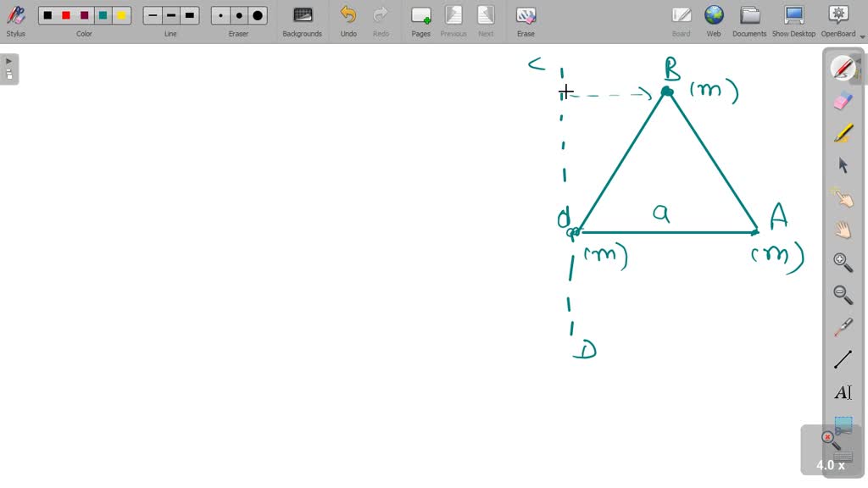Select the Zoom In magnifier tool
The image size is (868, 488).
coord(843,262)
